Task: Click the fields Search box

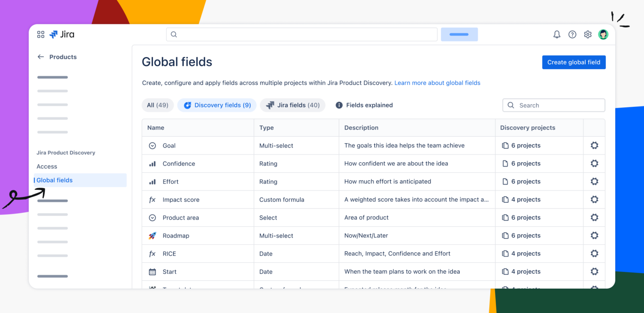Action: [x=554, y=105]
